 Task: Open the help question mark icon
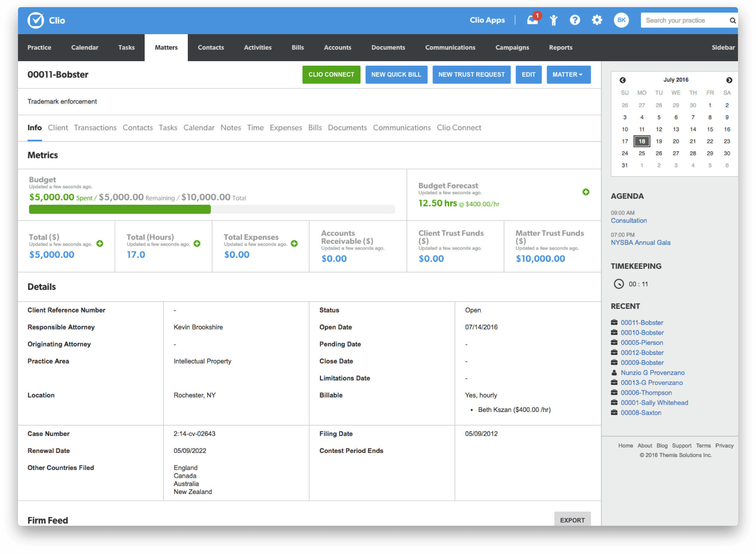[x=575, y=20]
